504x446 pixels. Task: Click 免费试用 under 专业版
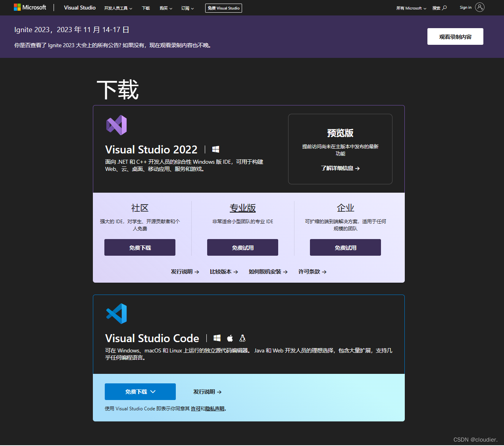[242, 247]
